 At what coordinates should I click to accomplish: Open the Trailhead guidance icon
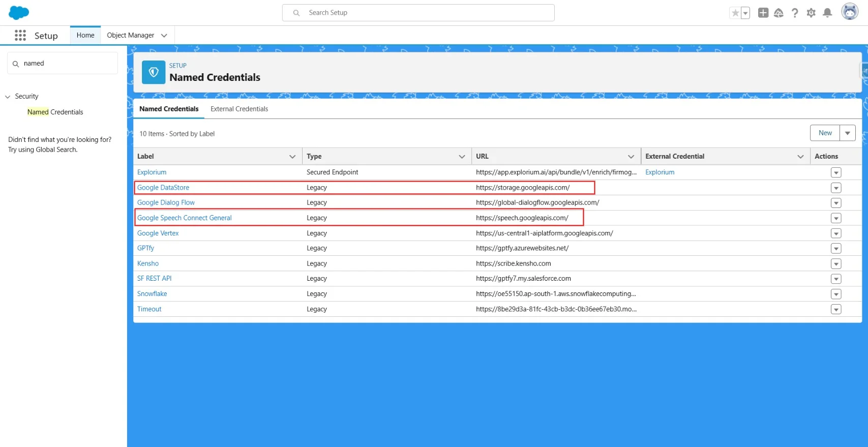[779, 13]
